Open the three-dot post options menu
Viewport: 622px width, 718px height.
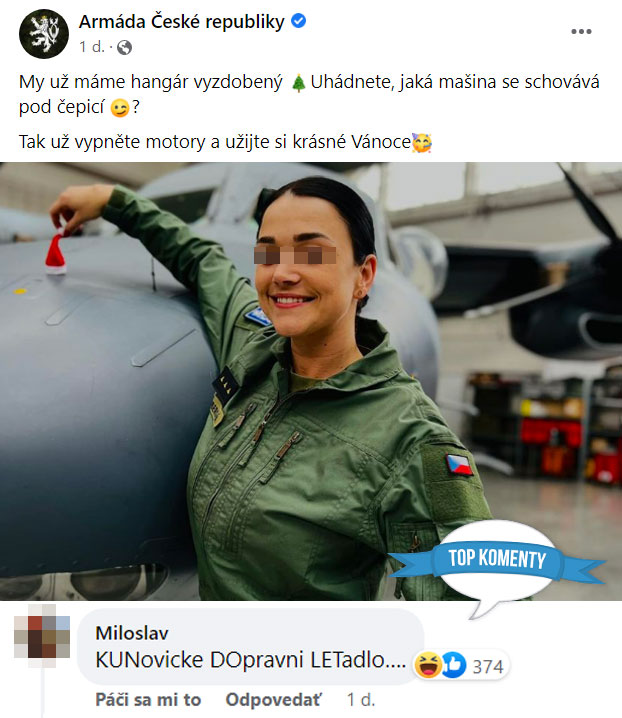tap(581, 32)
